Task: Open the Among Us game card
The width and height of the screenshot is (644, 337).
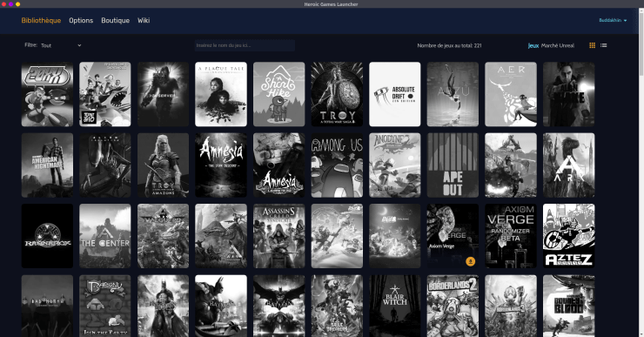Action: click(337, 165)
